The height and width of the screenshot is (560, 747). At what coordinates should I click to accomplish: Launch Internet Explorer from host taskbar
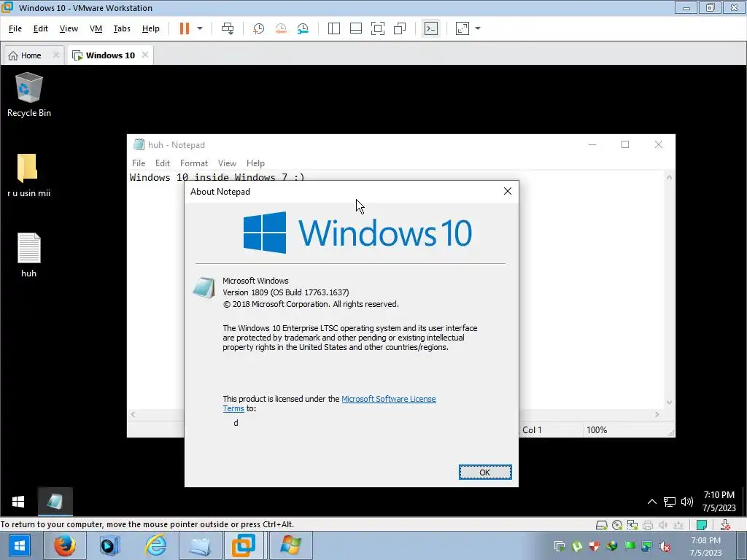(155, 545)
